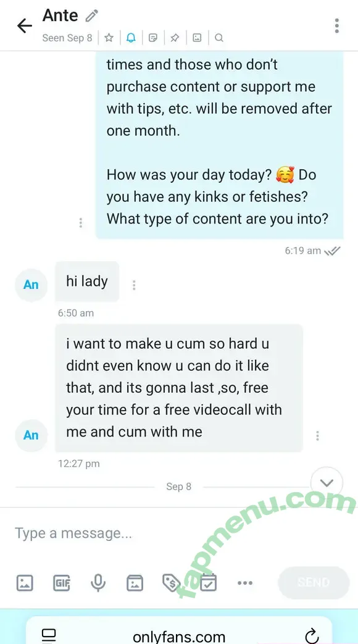The width and height of the screenshot is (358, 644).
Task: Insert a GIF from the toolbar
Action: [62, 583]
